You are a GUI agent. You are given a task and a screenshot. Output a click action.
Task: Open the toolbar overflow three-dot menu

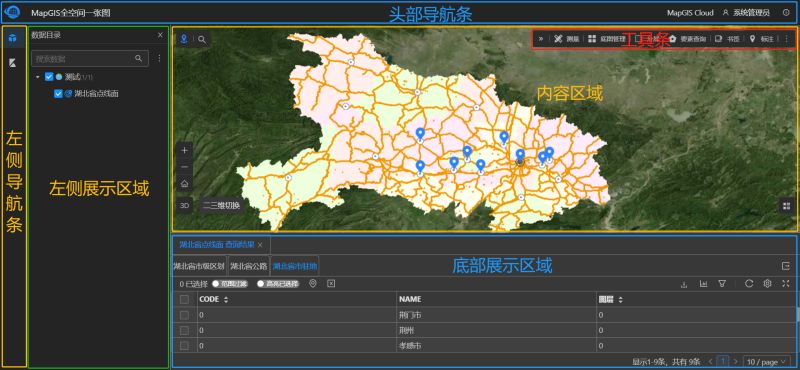click(x=786, y=39)
